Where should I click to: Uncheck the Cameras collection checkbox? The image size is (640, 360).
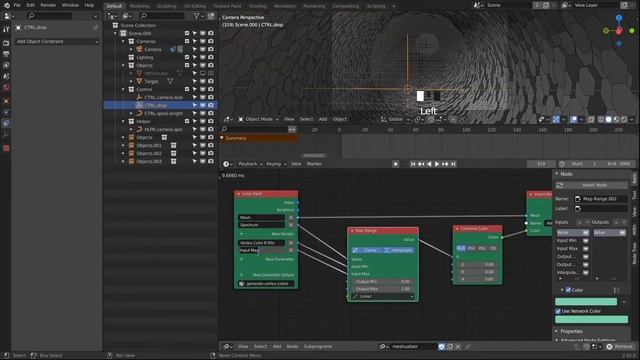[187, 41]
